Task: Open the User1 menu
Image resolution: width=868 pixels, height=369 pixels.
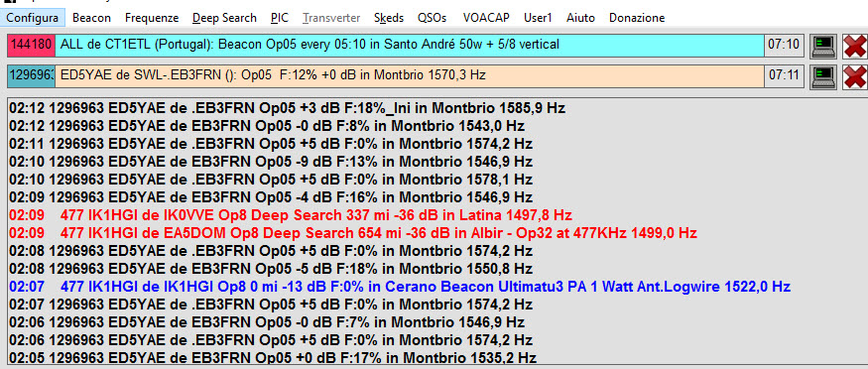Action: pos(538,18)
